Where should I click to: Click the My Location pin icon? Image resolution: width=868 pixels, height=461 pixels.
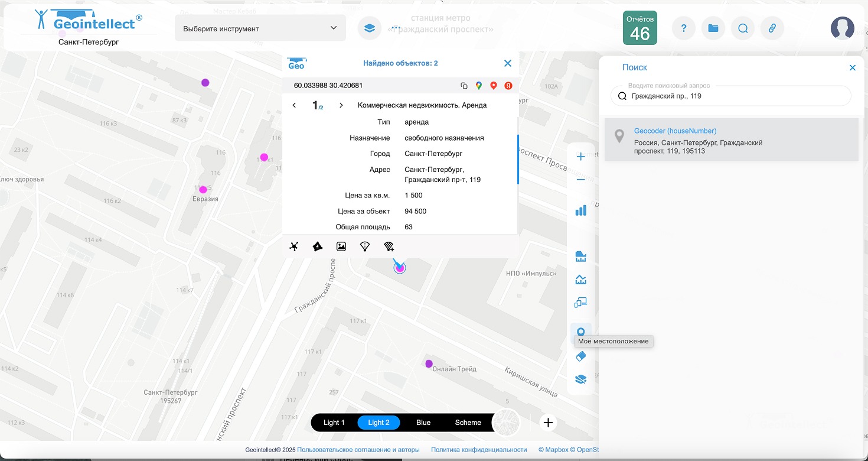(580, 332)
